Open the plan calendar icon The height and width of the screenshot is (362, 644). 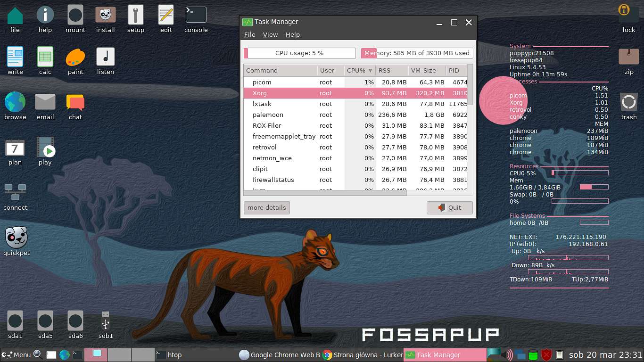pos(15,148)
